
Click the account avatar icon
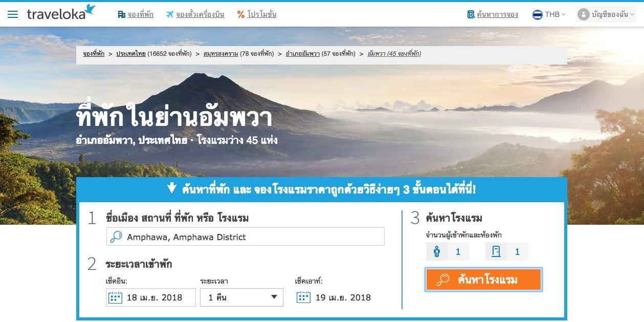(583, 14)
